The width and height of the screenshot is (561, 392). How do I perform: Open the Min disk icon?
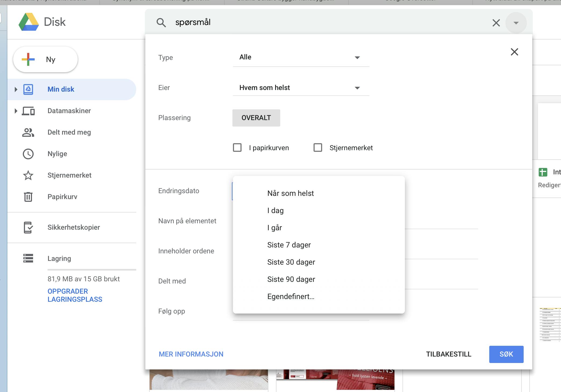coord(28,89)
